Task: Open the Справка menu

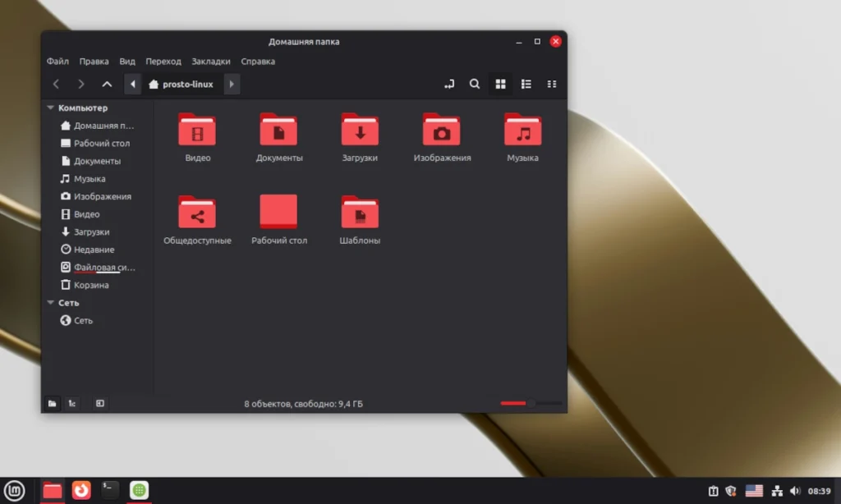Action: coord(258,61)
